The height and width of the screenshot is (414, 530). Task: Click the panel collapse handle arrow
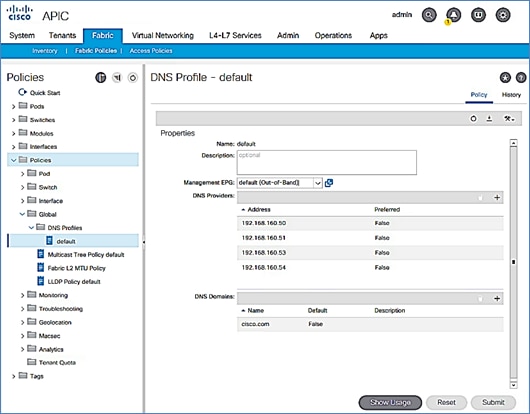click(144, 242)
